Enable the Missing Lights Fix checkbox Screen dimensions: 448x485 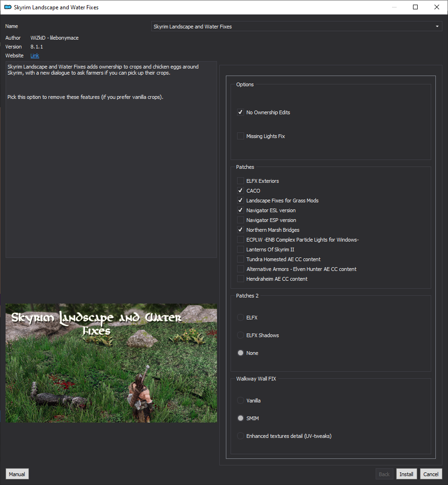coord(240,136)
